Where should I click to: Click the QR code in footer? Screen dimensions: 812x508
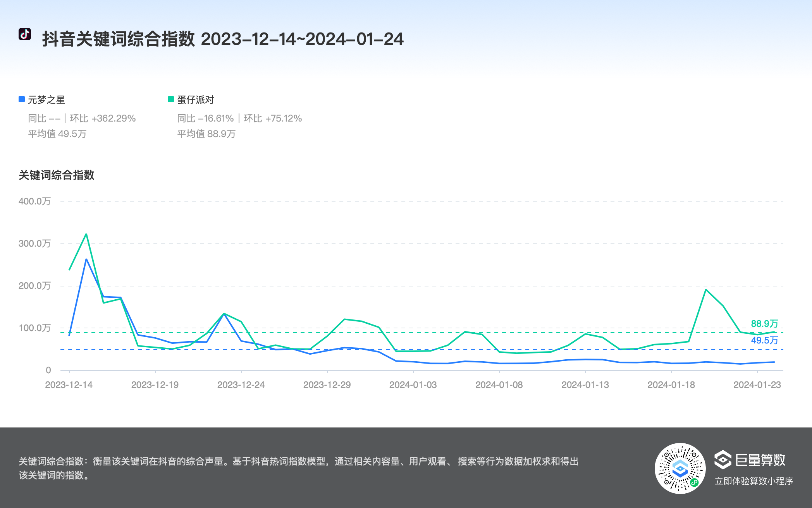pos(680,469)
